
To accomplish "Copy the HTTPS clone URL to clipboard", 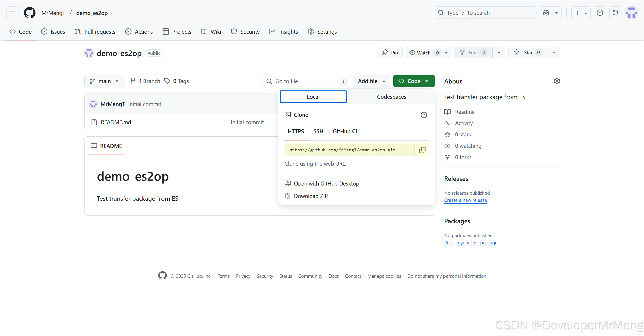I will (x=422, y=150).
